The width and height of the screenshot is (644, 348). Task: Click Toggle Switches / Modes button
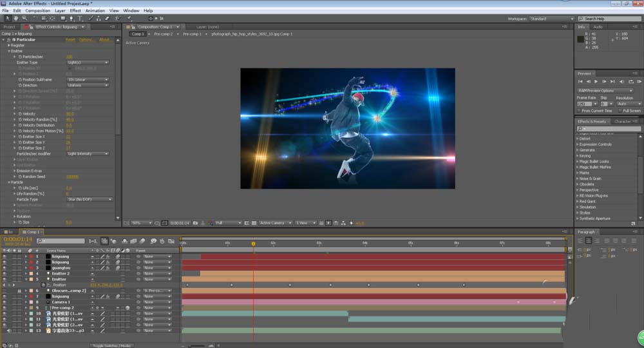[x=111, y=345]
